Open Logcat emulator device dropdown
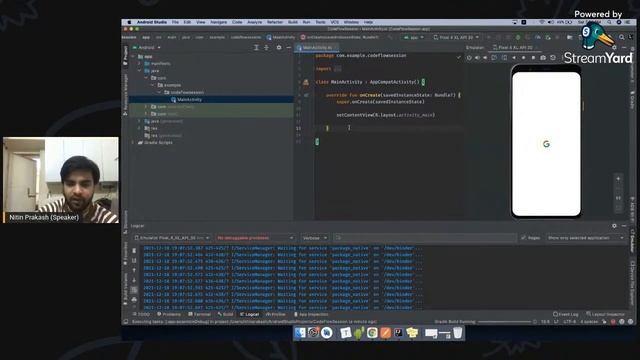640x360 pixels. [x=172, y=238]
